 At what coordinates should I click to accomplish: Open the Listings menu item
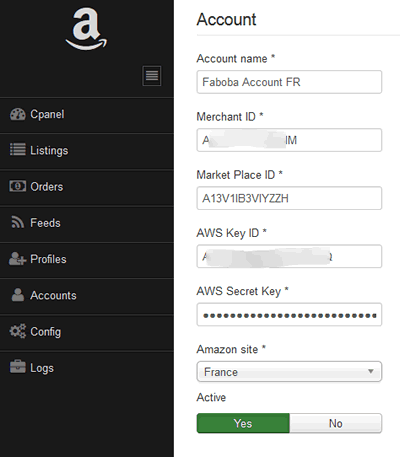click(87, 152)
